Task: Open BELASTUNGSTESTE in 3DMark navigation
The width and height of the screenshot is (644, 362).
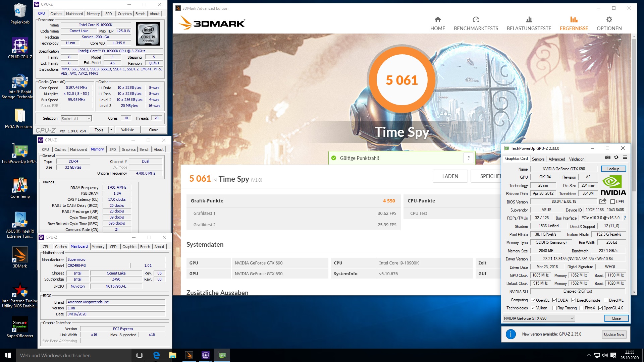Action: [x=529, y=23]
